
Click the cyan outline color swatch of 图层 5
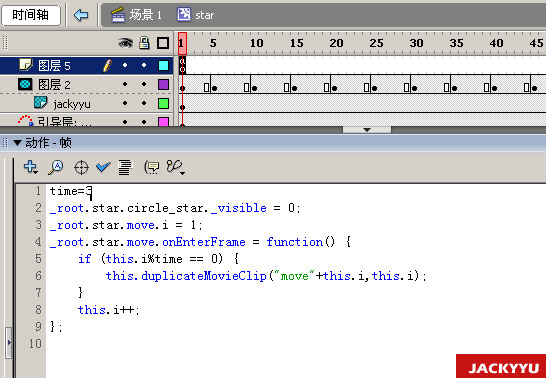point(163,65)
